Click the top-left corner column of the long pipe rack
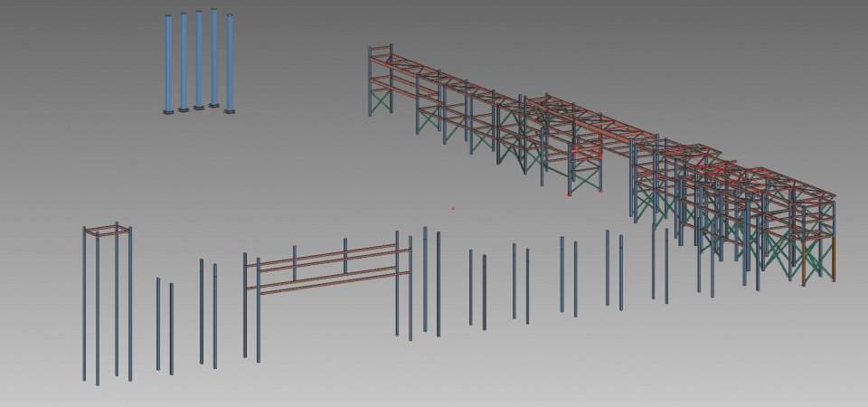868x407 pixels. click(x=370, y=81)
